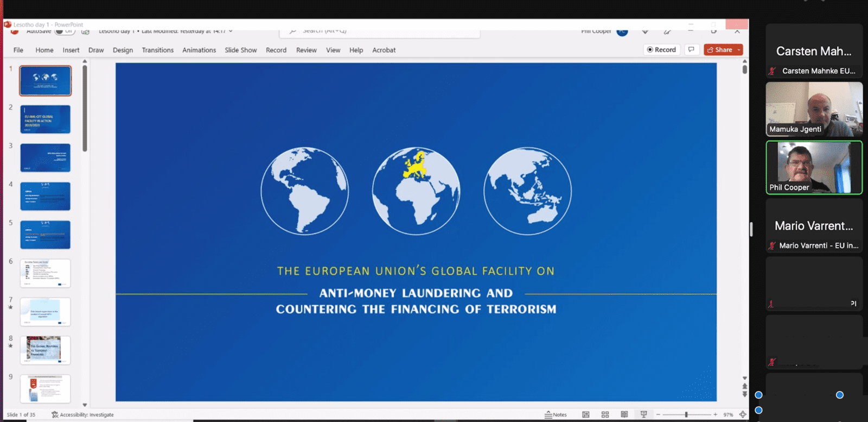Open the Animations ribbon tab

coord(199,50)
